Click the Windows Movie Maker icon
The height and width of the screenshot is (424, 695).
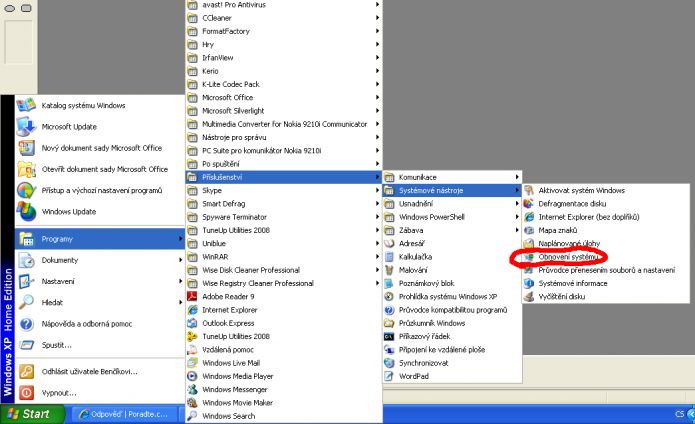click(192, 403)
